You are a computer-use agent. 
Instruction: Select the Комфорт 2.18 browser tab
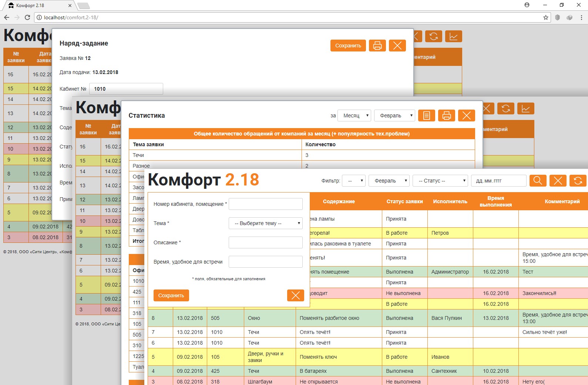[39, 6]
